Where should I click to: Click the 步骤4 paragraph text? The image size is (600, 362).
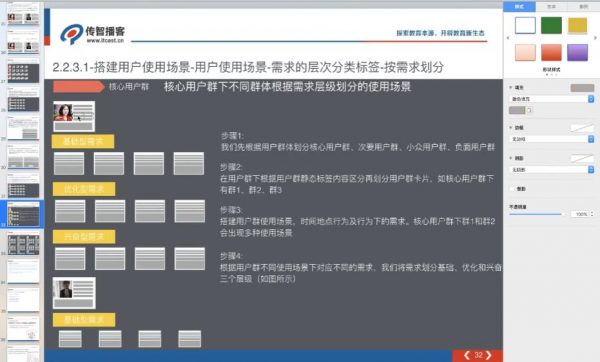(360, 267)
